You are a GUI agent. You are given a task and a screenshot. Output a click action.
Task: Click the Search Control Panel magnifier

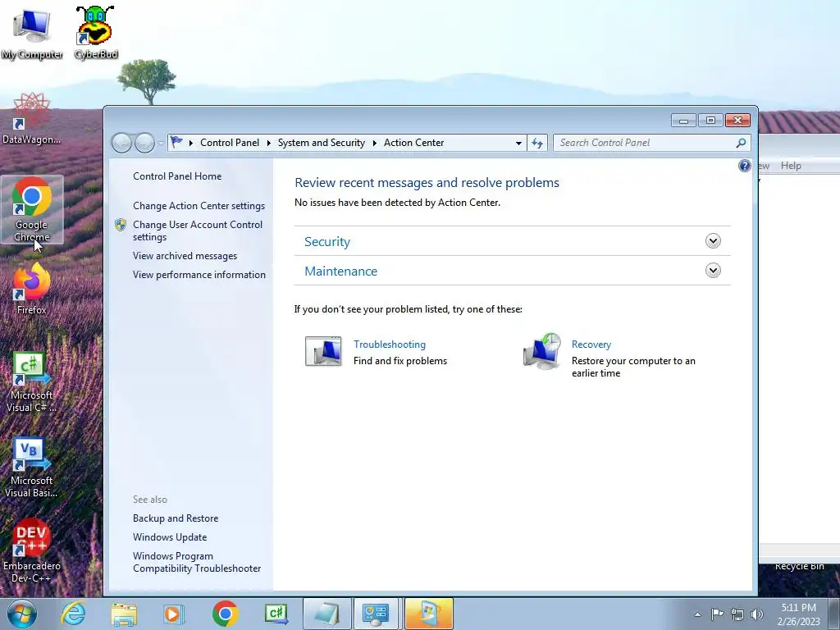(741, 143)
